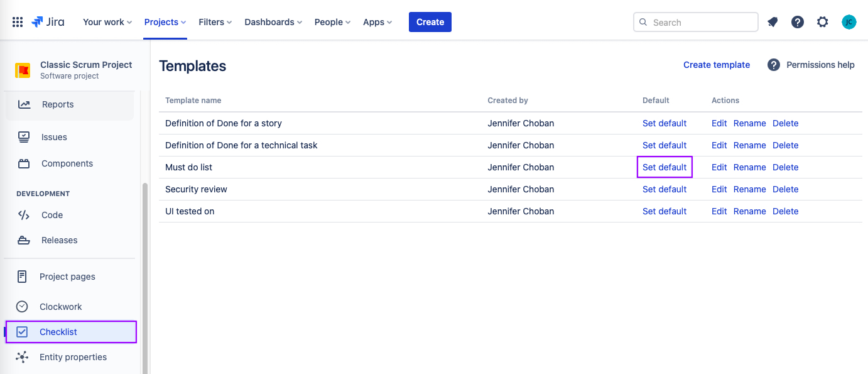Open the help question mark icon

[x=798, y=22]
